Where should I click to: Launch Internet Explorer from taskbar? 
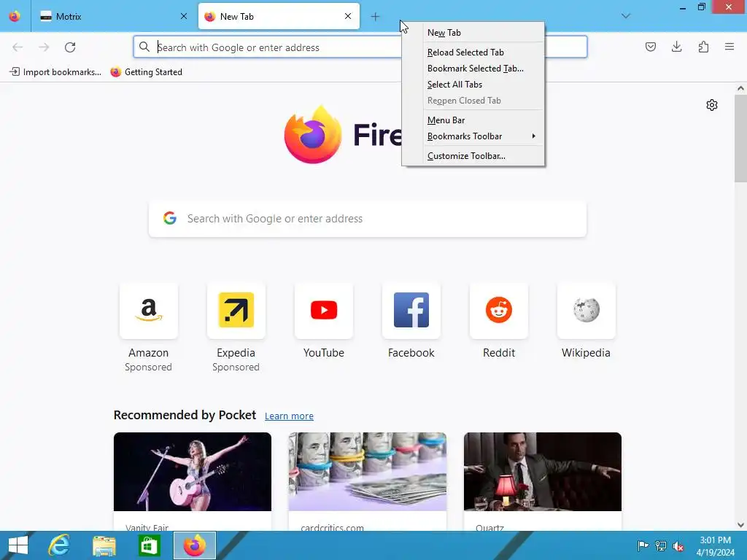[x=59, y=545]
